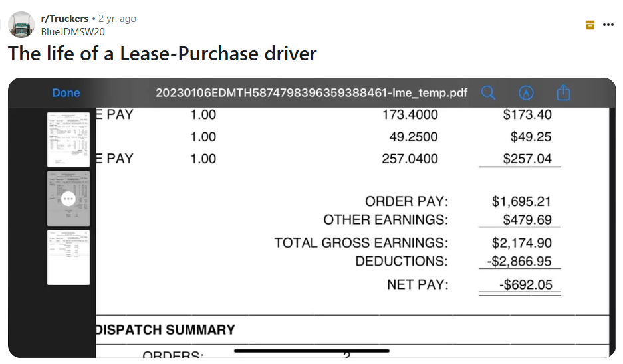623x364 pixels.
Task: Click the PDF search magnifier icon
Action: click(x=488, y=93)
